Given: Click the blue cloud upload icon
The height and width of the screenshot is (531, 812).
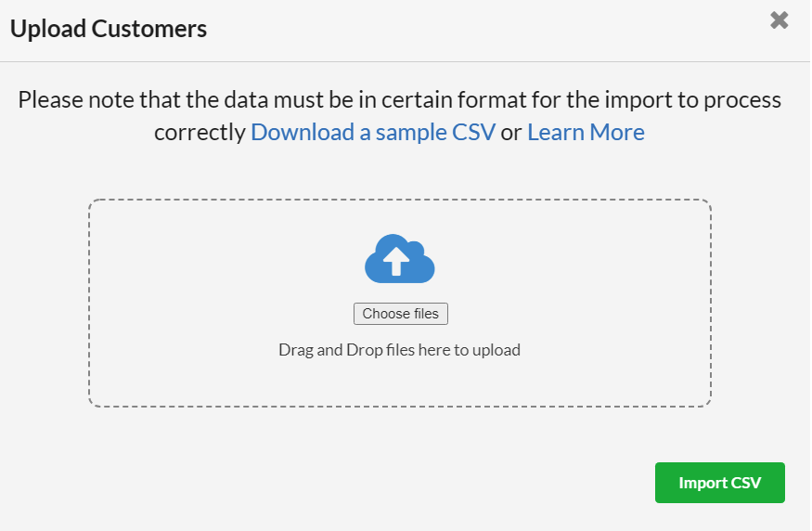Looking at the screenshot, I should click(x=400, y=258).
